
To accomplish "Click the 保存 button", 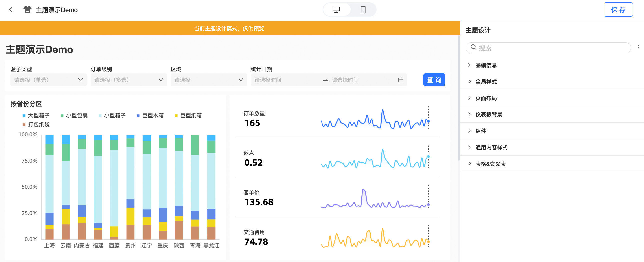I will point(618,10).
